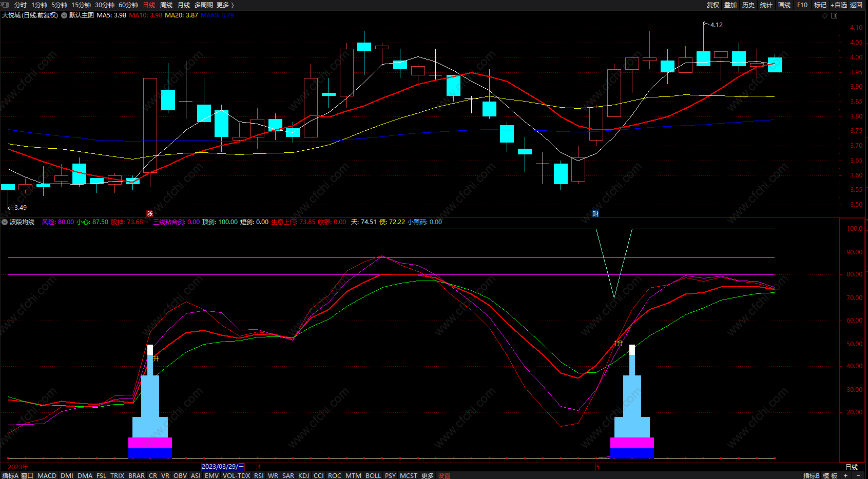Open the 多周期 multi-period view

(204, 5)
